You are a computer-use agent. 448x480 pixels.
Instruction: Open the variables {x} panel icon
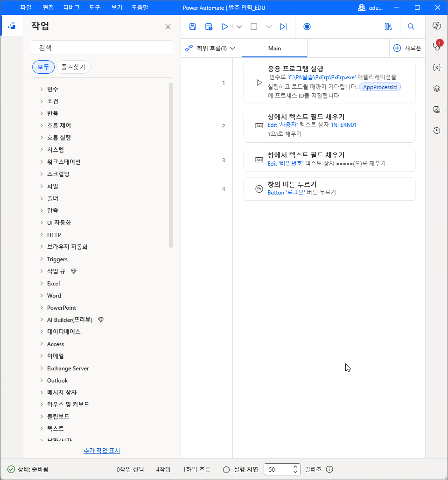tap(437, 68)
